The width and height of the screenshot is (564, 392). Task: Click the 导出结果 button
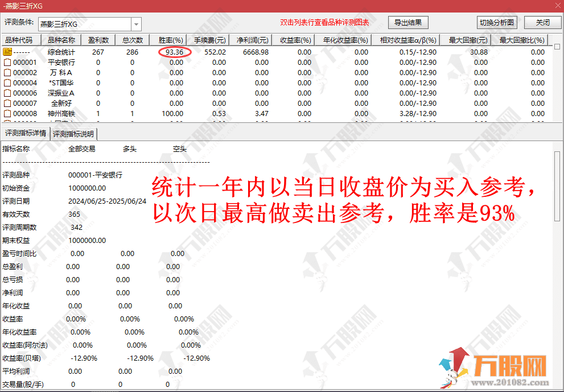coord(408,22)
